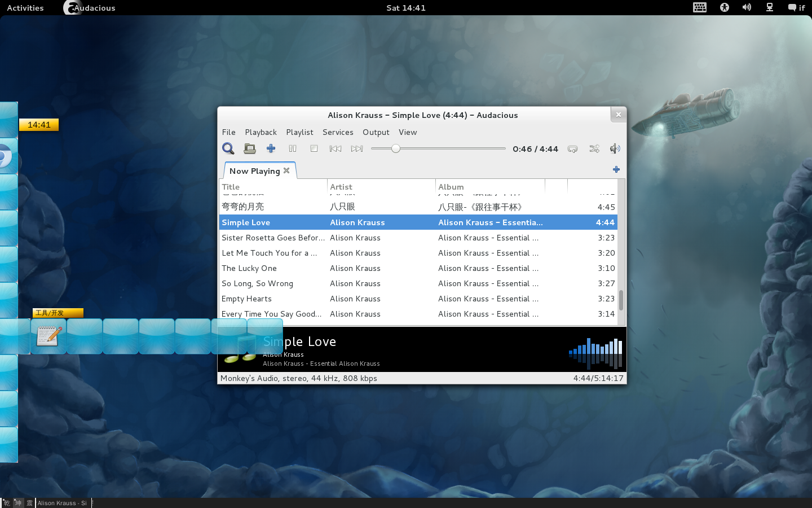812x508 pixels.
Task: Click the album art thumbnail in info area
Action: (240, 349)
